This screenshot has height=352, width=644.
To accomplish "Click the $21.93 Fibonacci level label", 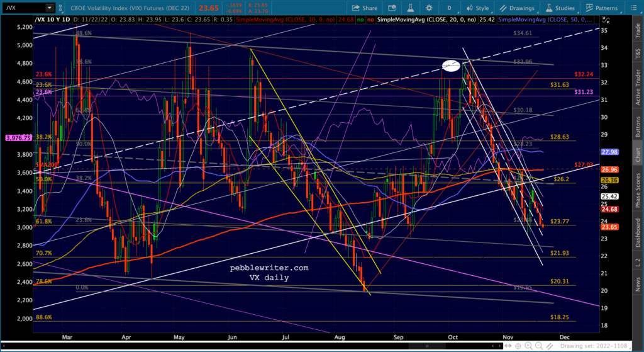I will click(x=559, y=253).
